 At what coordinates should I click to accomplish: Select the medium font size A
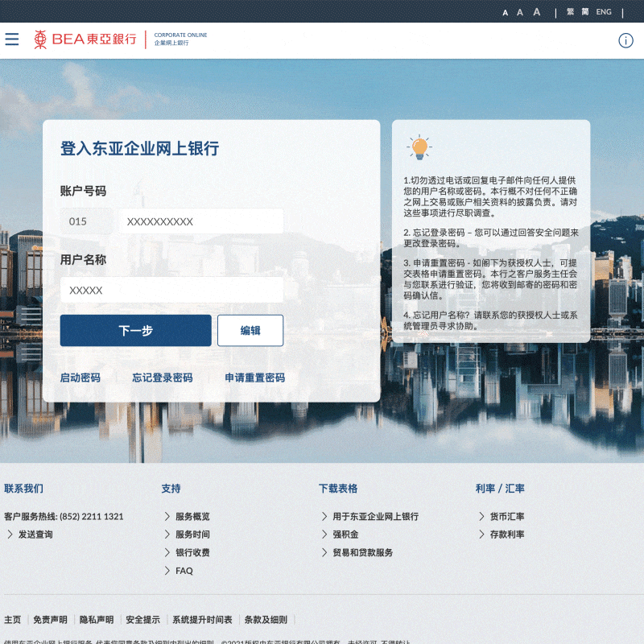tap(520, 12)
